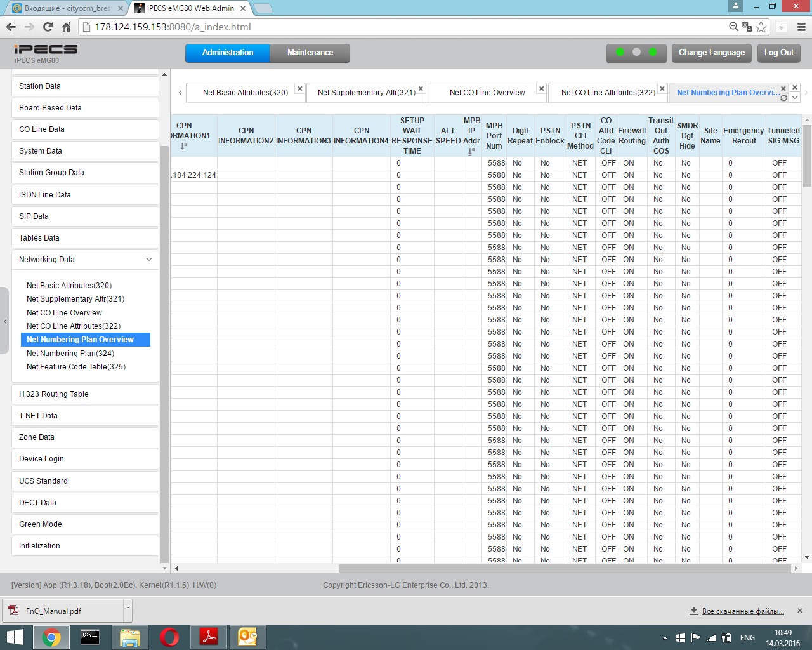Image resolution: width=812 pixels, height=650 pixels.
Task: Sort by the MPB IP Addr column icon
Action: point(471,151)
